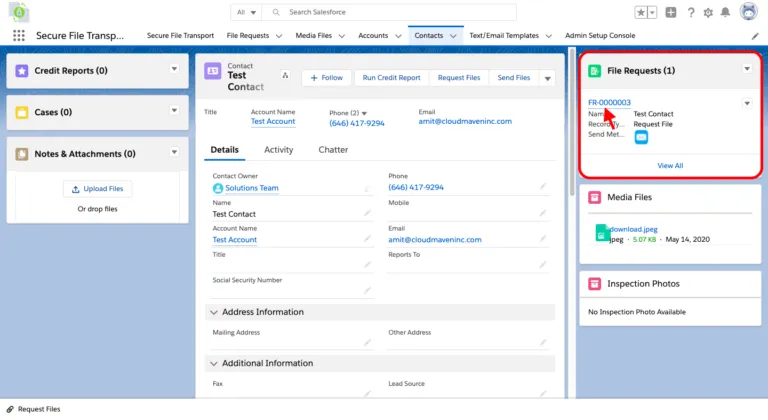Click the download.jpeg file icon
Screen dimensions: 768x420
click(601, 233)
